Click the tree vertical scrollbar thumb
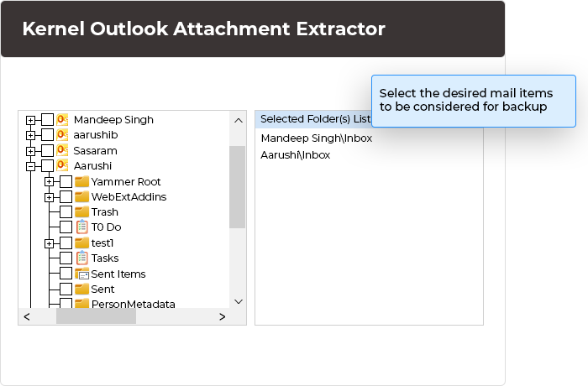This screenshot has width=588, height=386. click(x=237, y=185)
